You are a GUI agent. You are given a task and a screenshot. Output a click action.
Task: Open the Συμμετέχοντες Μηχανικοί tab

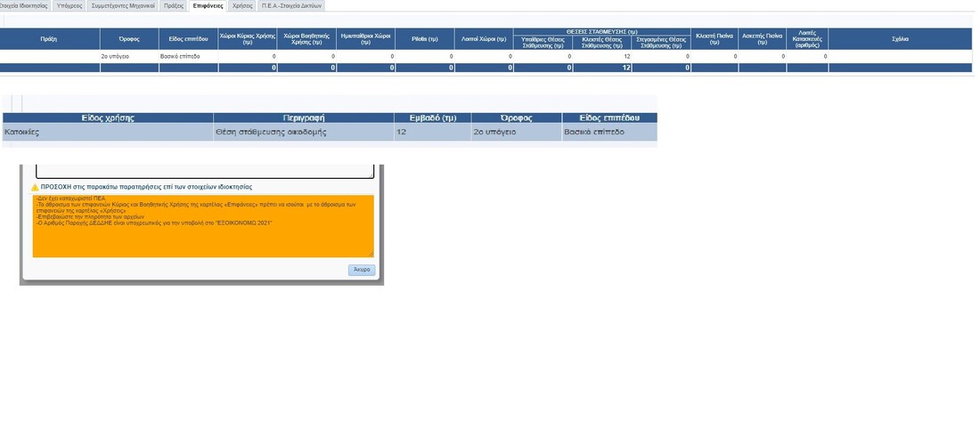pos(123,5)
